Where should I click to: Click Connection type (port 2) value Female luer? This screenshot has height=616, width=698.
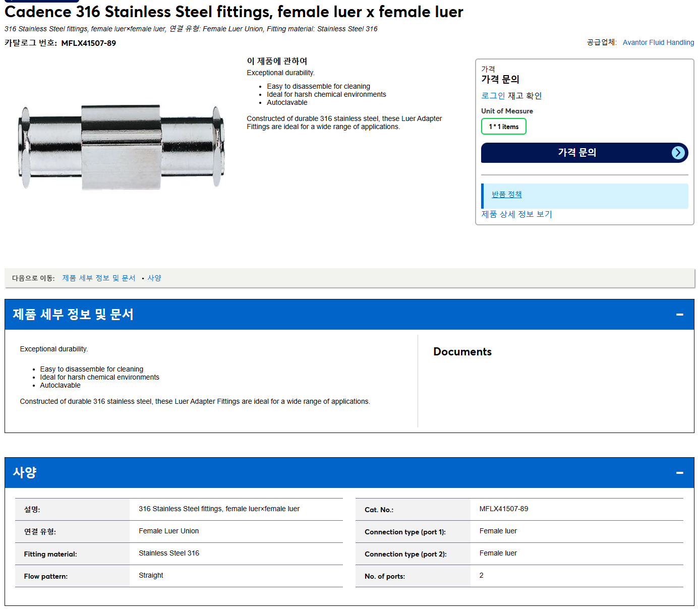tap(498, 553)
